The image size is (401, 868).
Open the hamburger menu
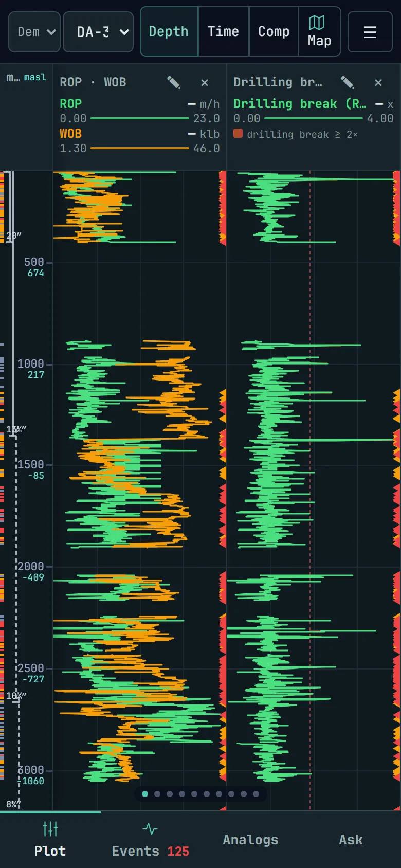coord(370,32)
